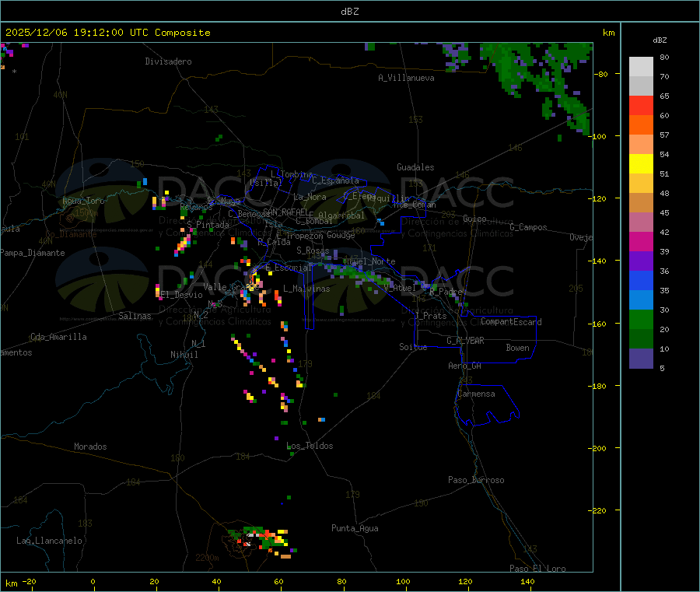The width and height of the screenshot is (700, 592).
Task: Select the Salinas location label
Action: click(x=135, y=316)
